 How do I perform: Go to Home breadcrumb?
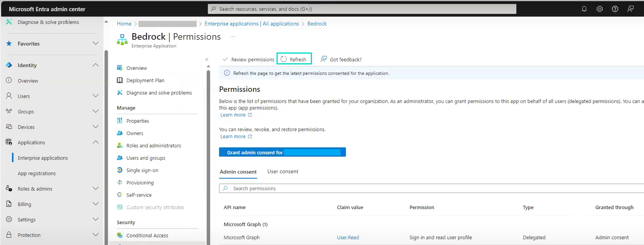click(x=124, y=24)
